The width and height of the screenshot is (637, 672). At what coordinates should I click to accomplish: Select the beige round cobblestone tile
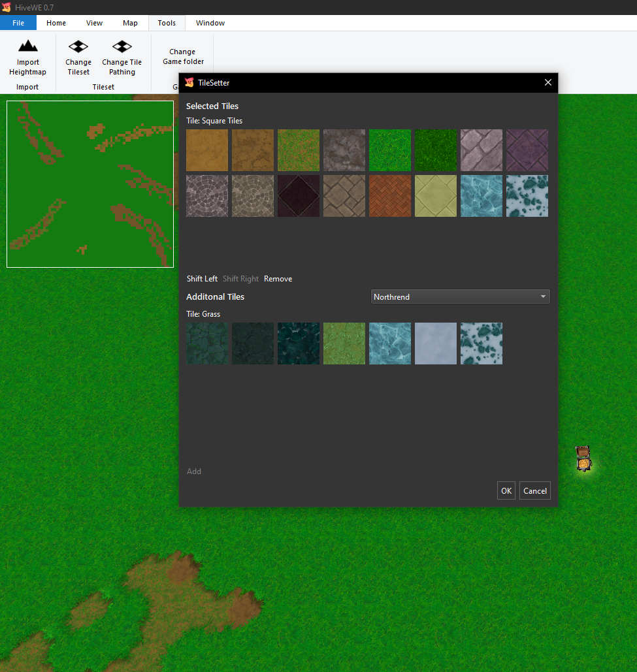tap(253, 196)
